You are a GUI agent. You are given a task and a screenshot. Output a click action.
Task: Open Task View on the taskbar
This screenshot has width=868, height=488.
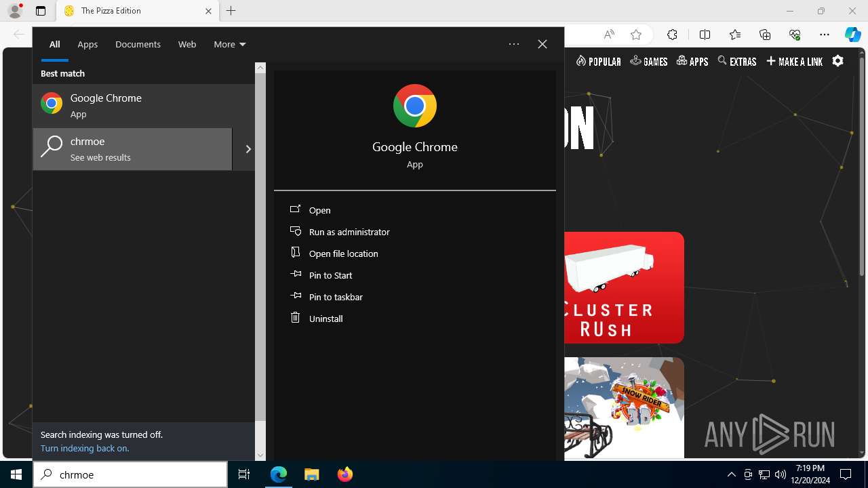244,474
